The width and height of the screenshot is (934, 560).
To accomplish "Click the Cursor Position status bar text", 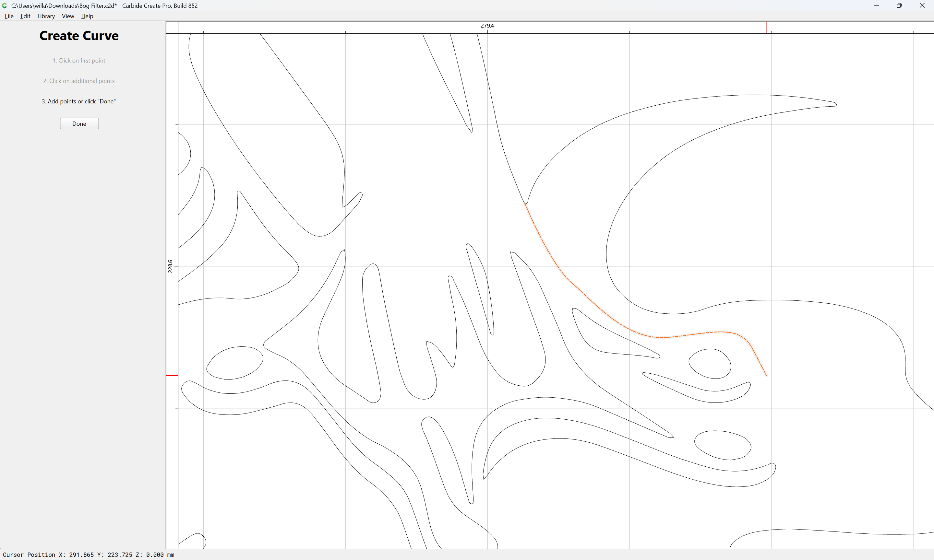I will pyautogui.click(x=89, y=555).
